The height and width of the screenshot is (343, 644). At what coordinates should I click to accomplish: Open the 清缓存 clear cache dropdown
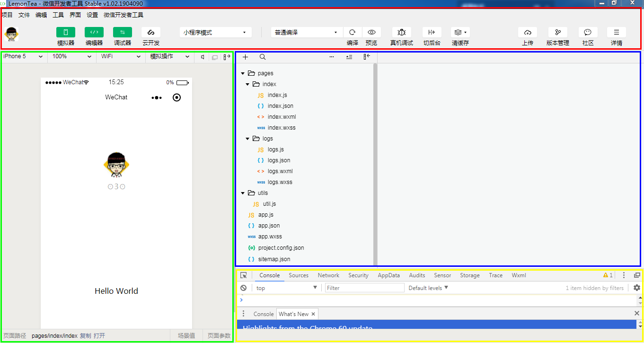[460, 32]
